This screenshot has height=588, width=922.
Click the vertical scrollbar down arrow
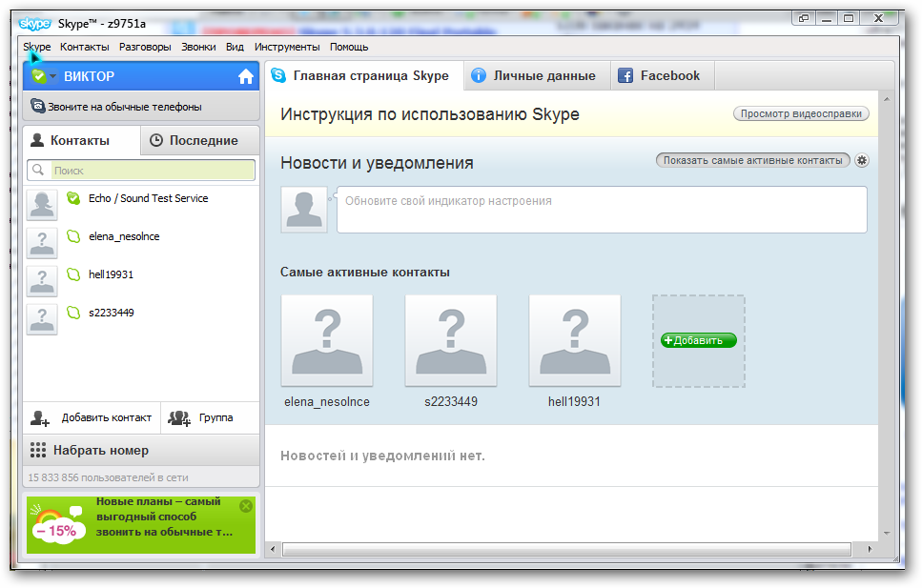click(x=886, y=534)
